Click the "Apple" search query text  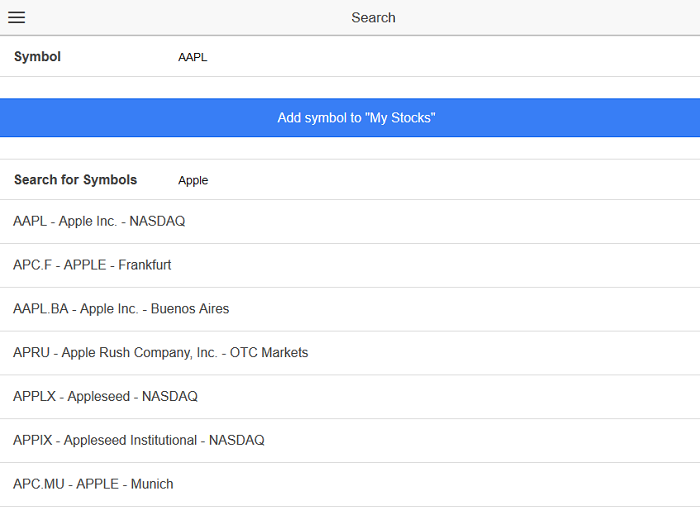193,181
